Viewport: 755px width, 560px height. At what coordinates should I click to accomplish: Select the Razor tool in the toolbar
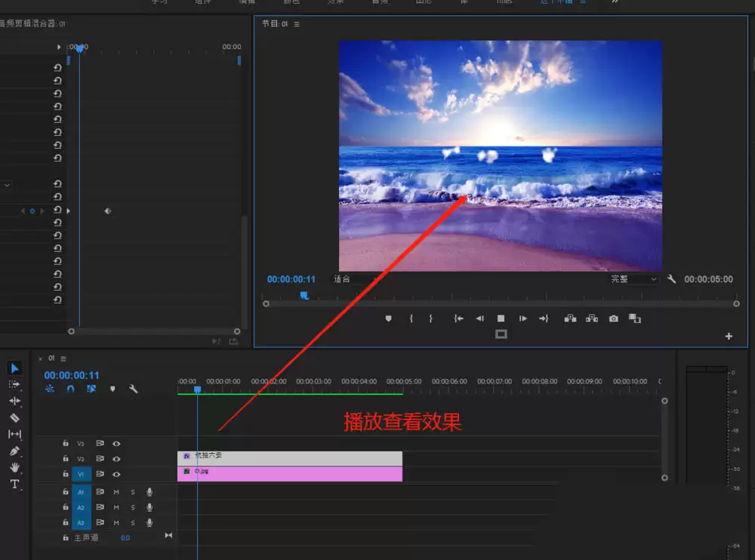point(14,417)
